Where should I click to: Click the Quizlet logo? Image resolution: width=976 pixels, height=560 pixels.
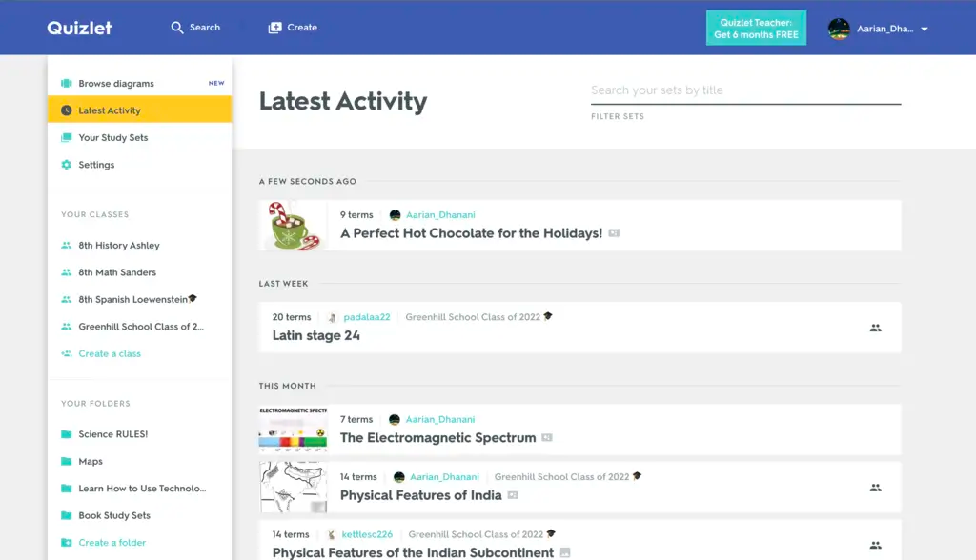click(x=80, y=27)
